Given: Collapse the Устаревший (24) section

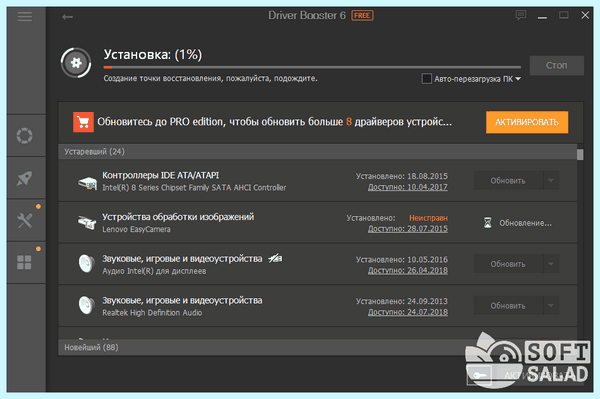Looking at the screenshot, I should click(317, 151).
